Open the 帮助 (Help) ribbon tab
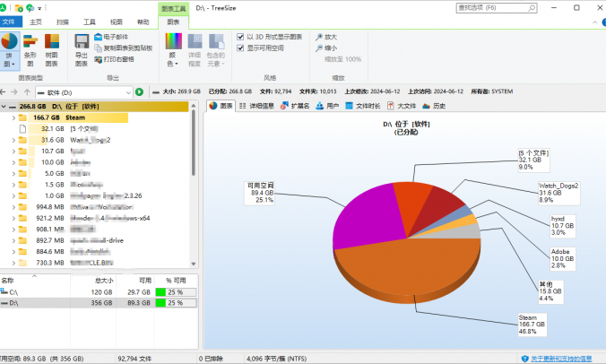This screenshot has width=606, height=364. coord(143,22)
